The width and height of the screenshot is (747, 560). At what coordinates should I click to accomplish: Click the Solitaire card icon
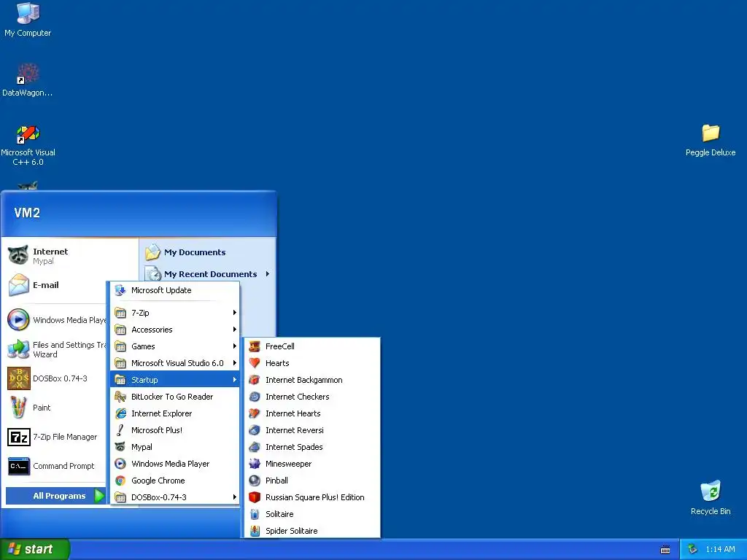pos(255,514)
